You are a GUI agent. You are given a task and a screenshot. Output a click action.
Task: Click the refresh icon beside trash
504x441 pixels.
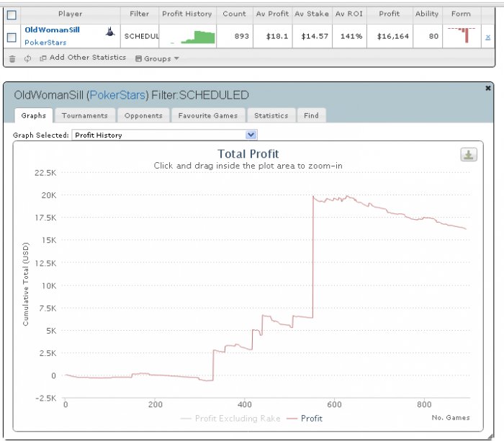[x=27, y=58]
